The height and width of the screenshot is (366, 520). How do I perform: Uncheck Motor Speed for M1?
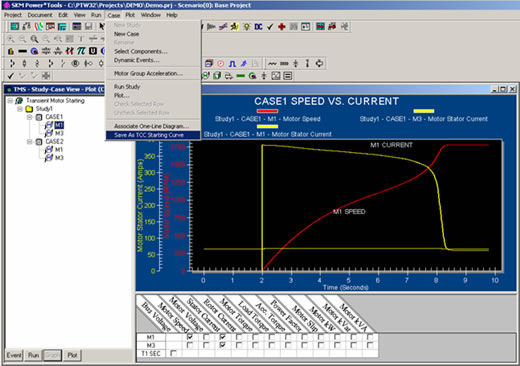coord(190,337)
